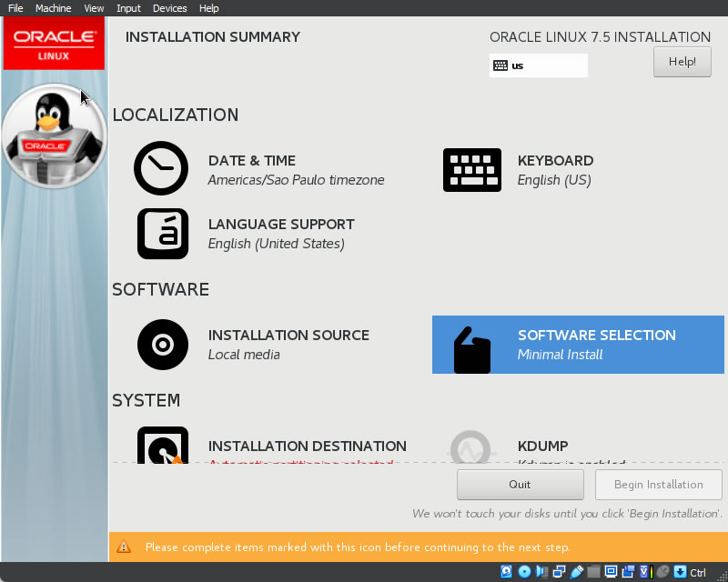Click the Help! button

pyautogui.click(x=682, y=62)
